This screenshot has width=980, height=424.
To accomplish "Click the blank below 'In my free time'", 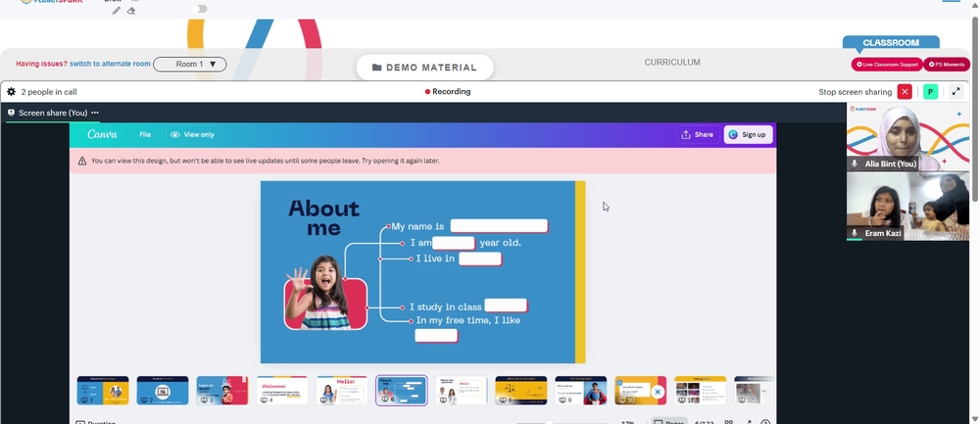I will coord(436,335).
